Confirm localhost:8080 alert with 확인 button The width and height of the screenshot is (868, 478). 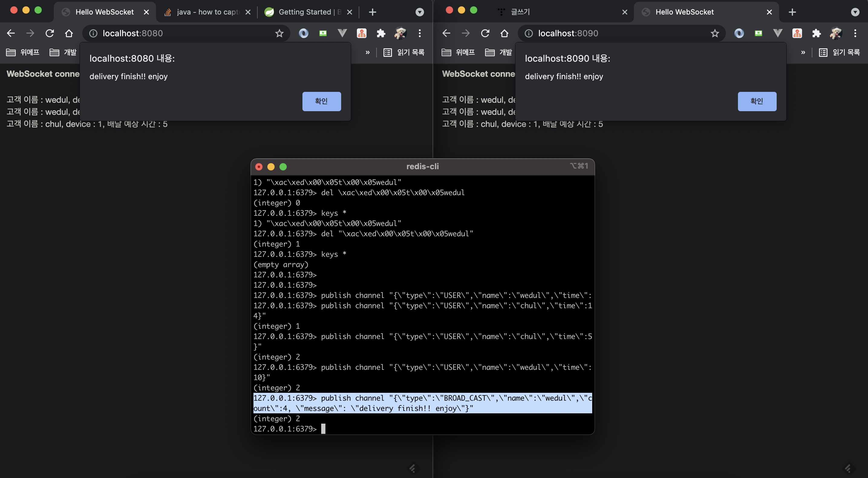pyautogui.click(x=321, y=101)
